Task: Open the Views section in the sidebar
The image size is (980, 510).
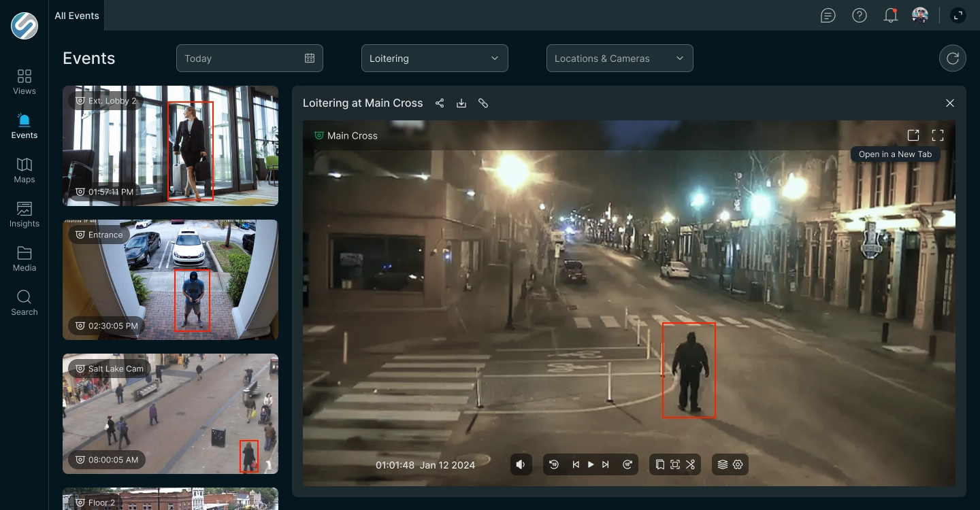Action: click(x=24, y=82)
